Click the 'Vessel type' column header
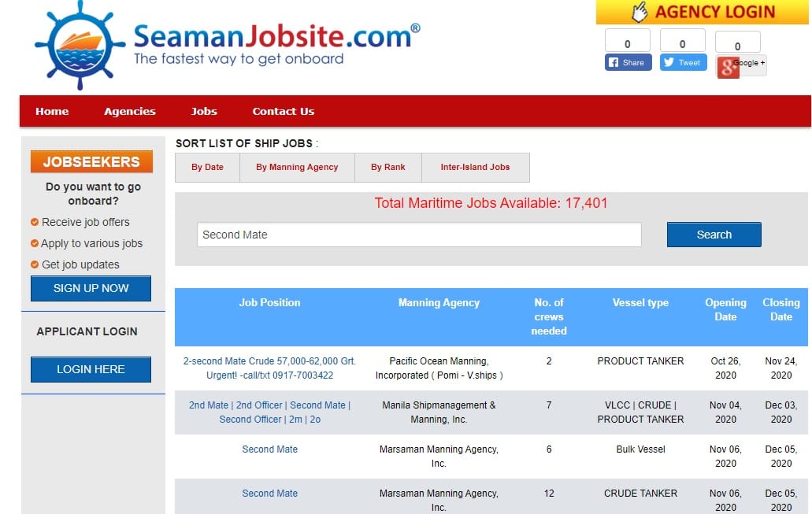This screenshot has height=514, width=812. click(x=640, y=303)
